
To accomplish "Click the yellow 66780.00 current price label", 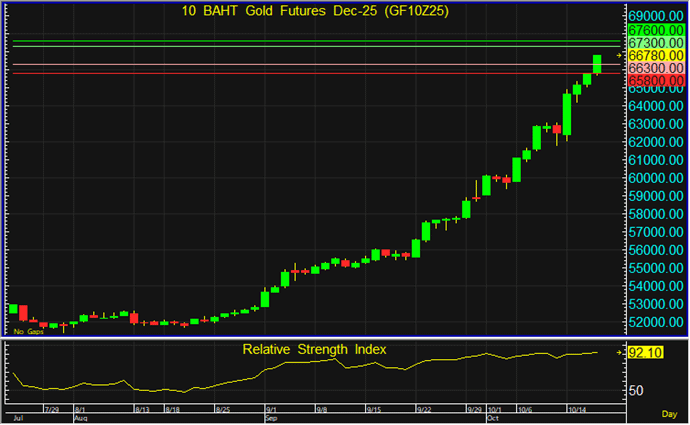I will click(x=656, y=56).
